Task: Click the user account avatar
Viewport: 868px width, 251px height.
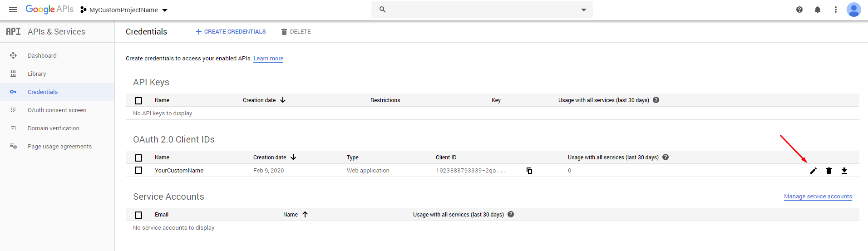Action: [854, 10]
